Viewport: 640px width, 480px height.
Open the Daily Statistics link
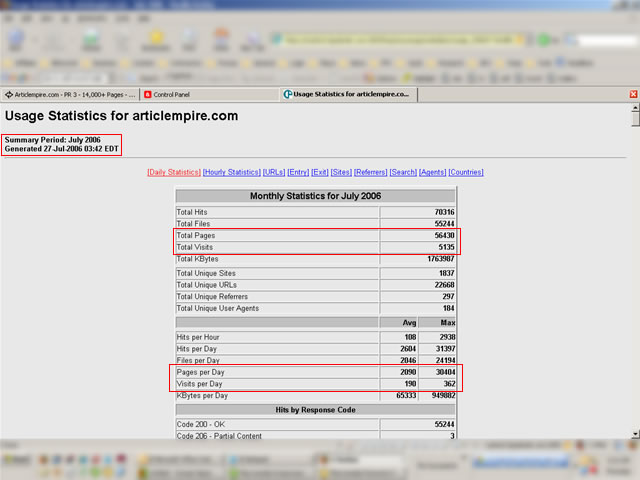[x=174, y=172]
